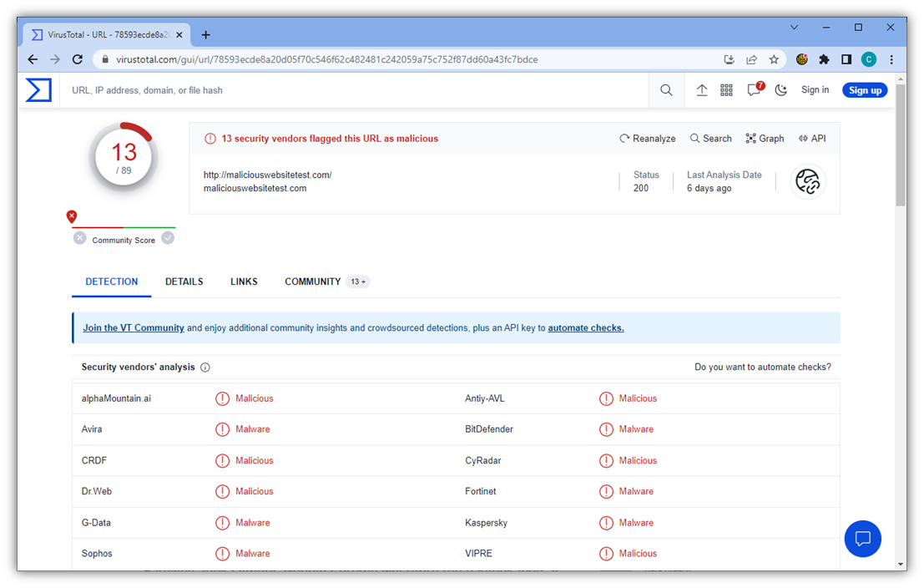The height and width of the screenshot is (588, 924).
Task: Open the Chrome profile avatar menu
Action: [x=868, y=59]
